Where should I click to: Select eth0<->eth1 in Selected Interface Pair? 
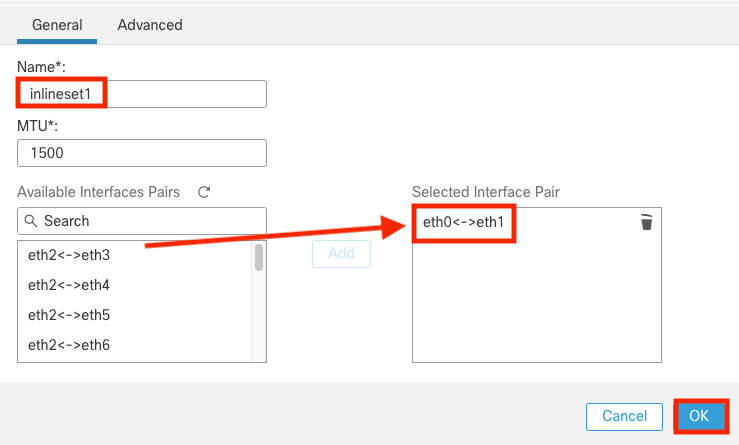[464, 222]
